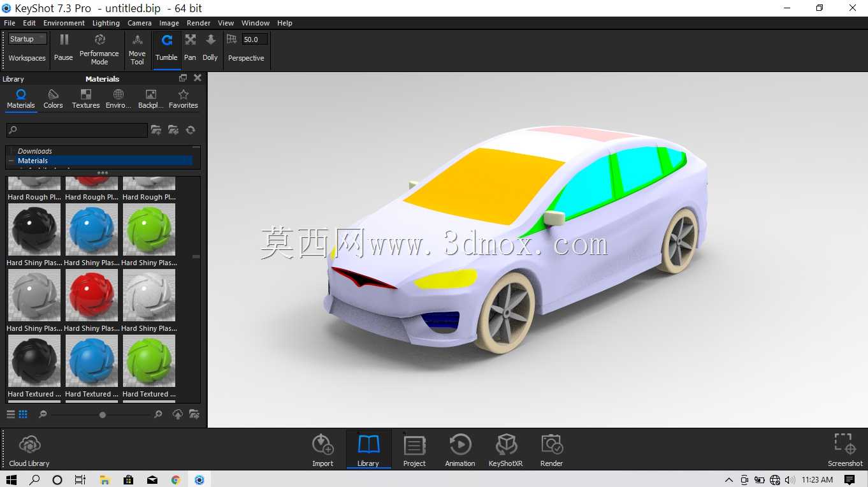Screen dimensions: 868x487
Task: Open the Startup workspaces dropdown
Action: coord(27,39)
